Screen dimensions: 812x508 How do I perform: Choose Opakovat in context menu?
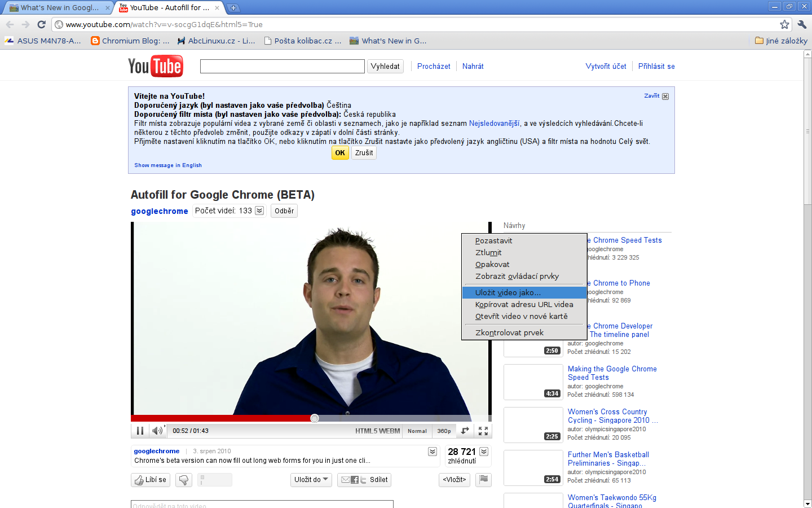(524, 264)
